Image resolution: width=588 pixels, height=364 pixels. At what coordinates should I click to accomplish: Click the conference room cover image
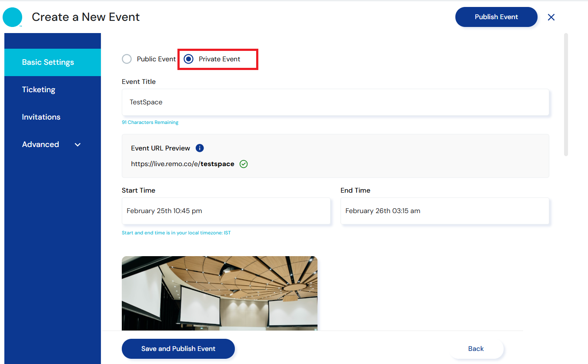[x=219, y=294]
